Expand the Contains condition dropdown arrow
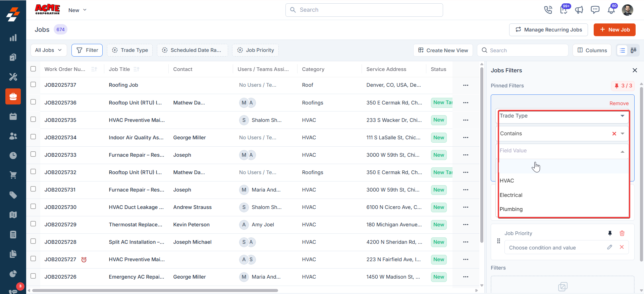The width and height of the screenshot is (644, 294). point(623,134)
